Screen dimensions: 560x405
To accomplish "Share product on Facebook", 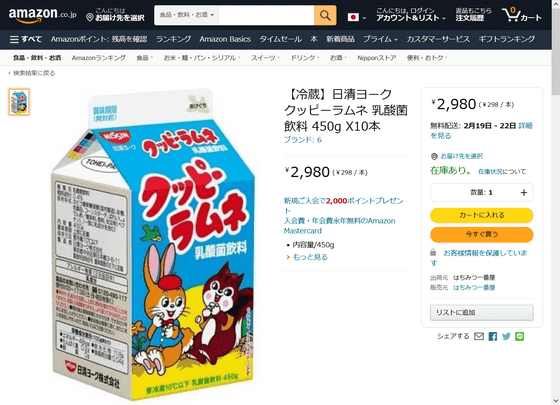I will point(492,336).
